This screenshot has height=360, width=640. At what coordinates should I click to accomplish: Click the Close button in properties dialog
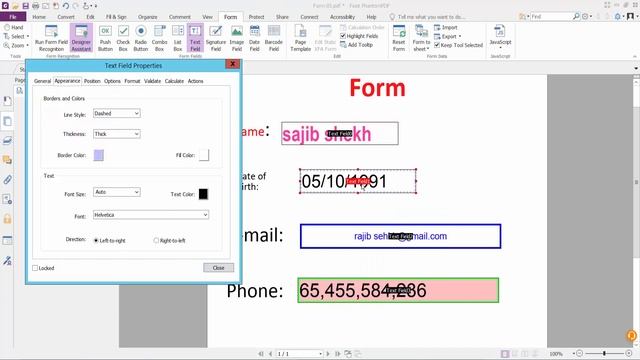(218, 268)
